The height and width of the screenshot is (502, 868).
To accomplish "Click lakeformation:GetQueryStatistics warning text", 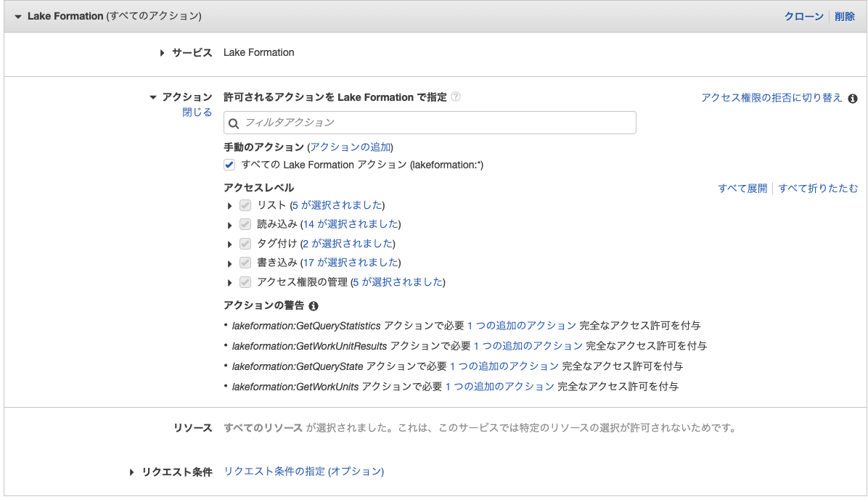I will (x=306, y=326).
